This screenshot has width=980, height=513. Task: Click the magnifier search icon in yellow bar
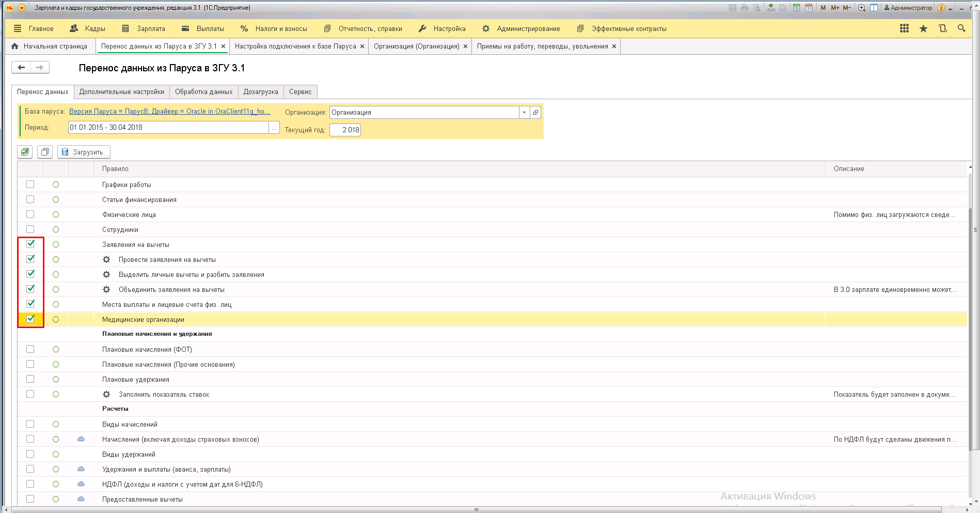(961, 28)
